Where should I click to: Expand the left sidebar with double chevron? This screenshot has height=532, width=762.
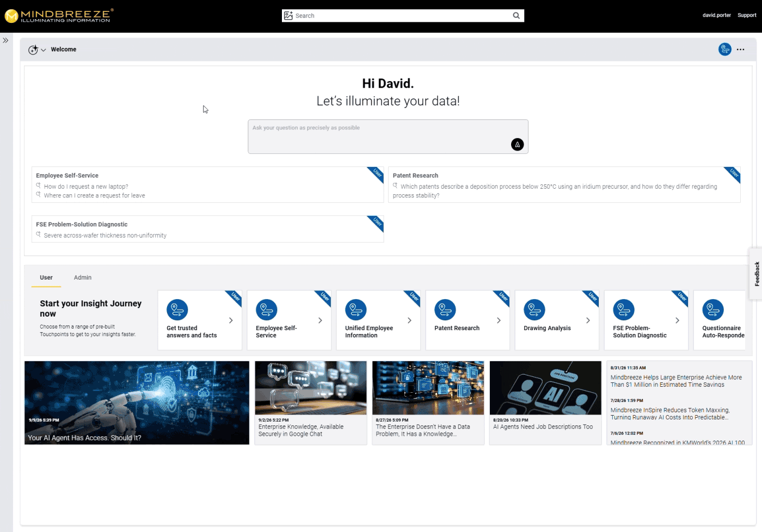pyautogui.click(x=5, y=40)
